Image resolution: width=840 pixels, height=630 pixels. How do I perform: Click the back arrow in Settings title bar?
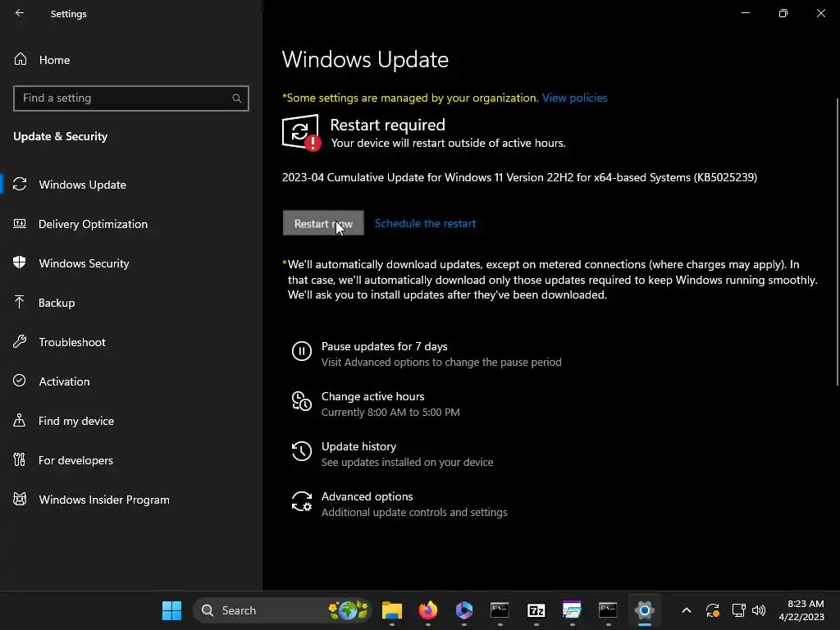coord(20,13)
